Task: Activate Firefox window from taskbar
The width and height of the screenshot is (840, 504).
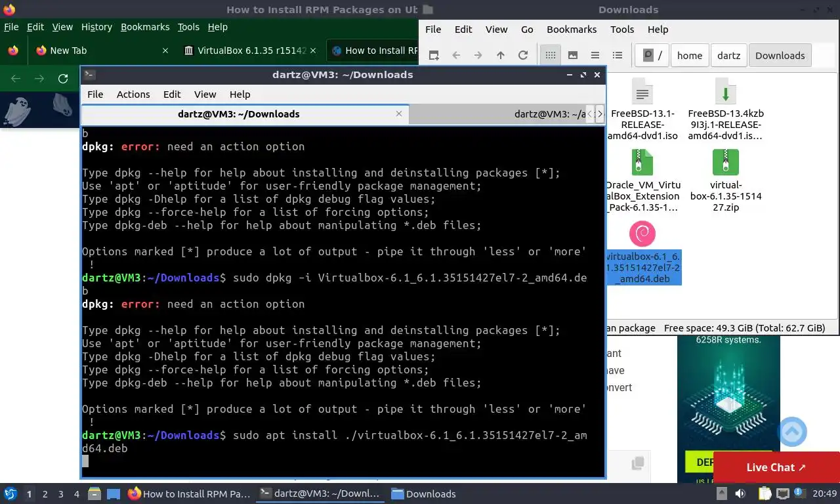Action: pos(189,493)
